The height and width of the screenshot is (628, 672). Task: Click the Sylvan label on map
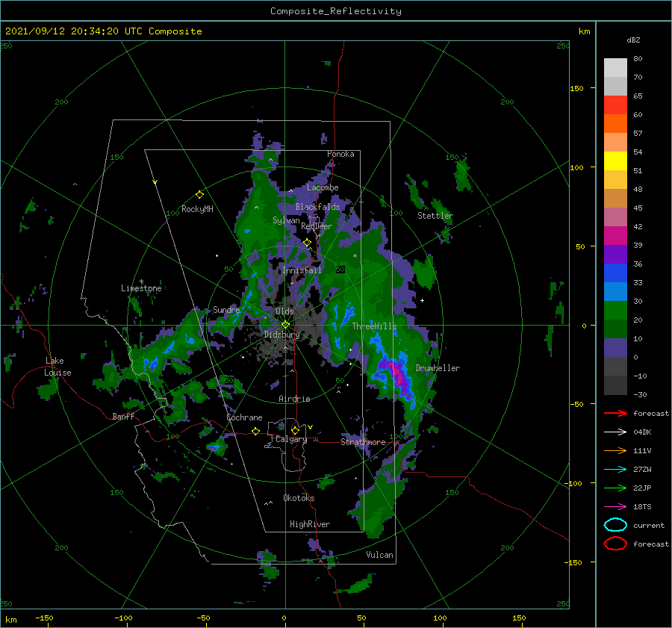pyautogui.click(x=286, y=220)
